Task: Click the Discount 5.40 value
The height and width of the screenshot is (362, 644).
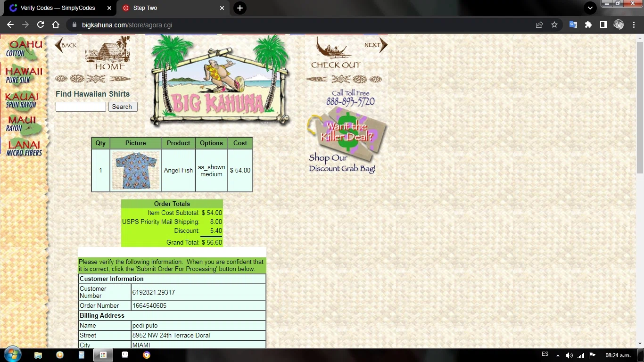Action: [216, 231]
